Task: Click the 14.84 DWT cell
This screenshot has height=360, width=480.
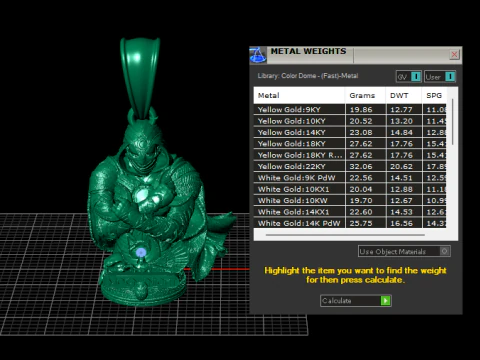Action: pyautogui.click(x=404, y=132)
